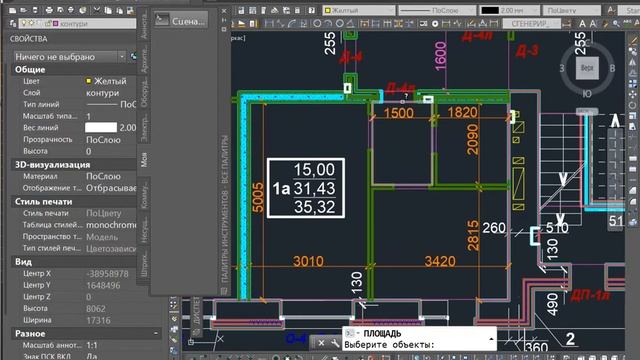Toggle layer on/off bulb in layer dropdown
This screenshot has height=360, width=640.
tap(24, 24)
